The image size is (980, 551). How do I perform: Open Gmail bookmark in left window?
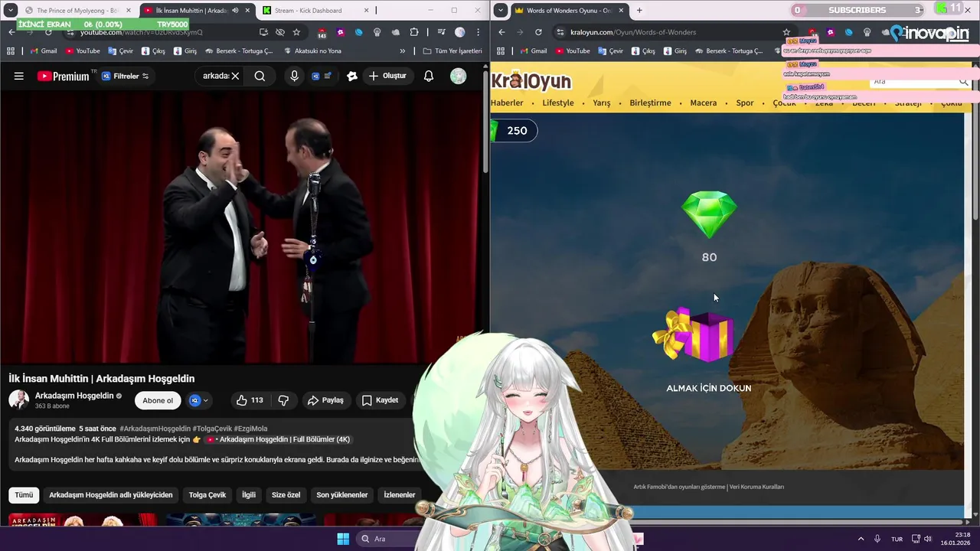coord(44,51)
